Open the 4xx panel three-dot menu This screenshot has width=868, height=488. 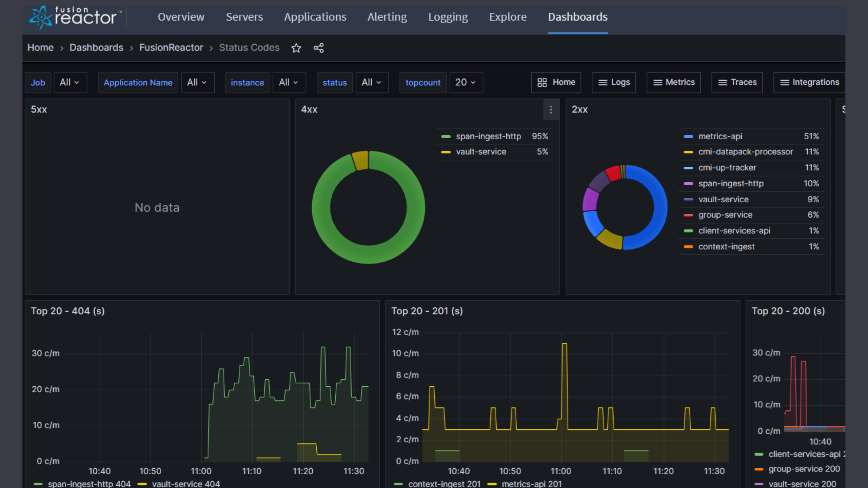coord(551,109)
